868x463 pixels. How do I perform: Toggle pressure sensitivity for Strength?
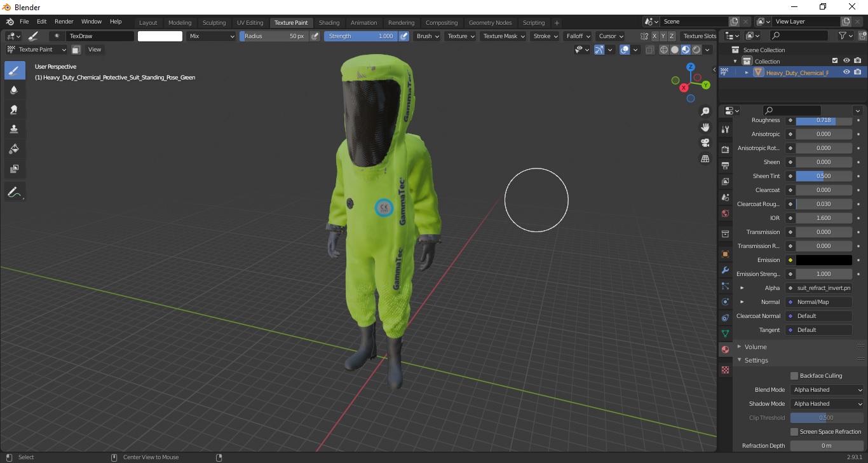(404, 36)
